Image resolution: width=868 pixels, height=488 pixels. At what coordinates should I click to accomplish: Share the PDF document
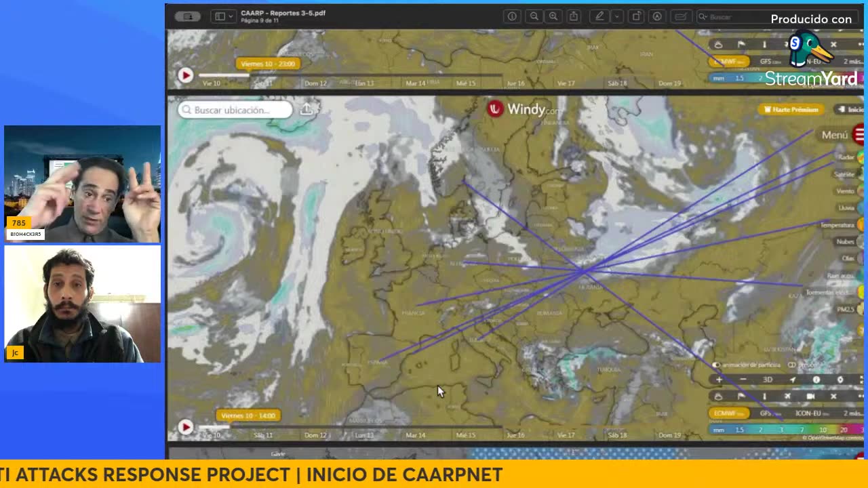click(574, 16)
